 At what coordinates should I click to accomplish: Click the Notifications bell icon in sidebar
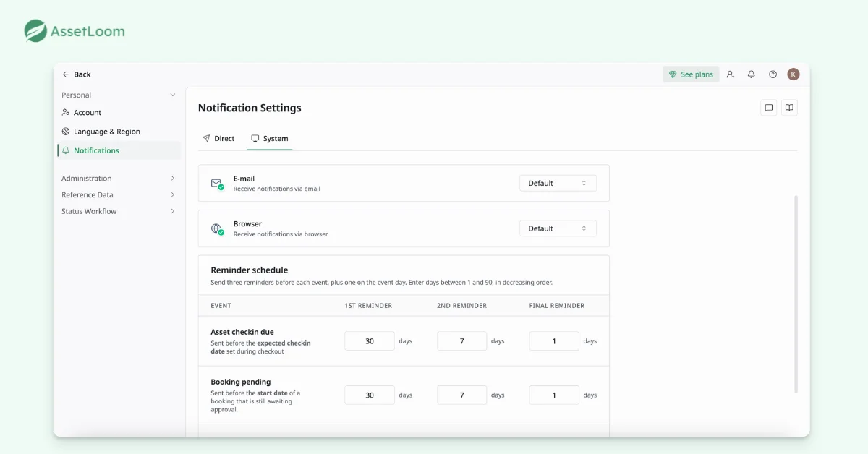pos(66,150)
